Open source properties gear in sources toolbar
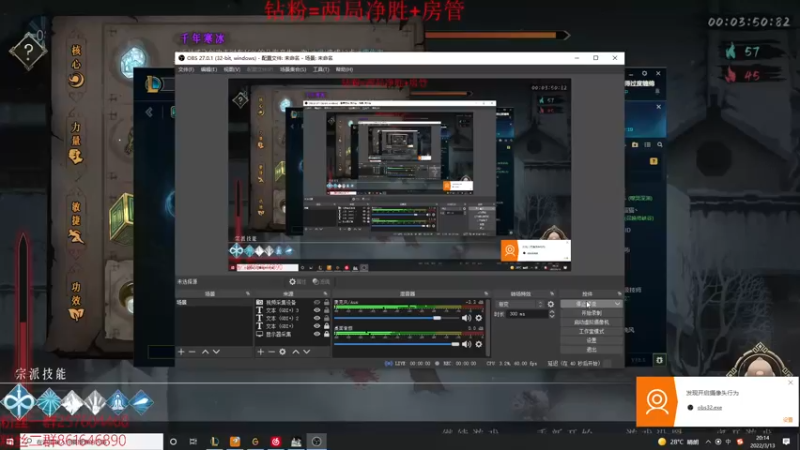 (283, 352)
